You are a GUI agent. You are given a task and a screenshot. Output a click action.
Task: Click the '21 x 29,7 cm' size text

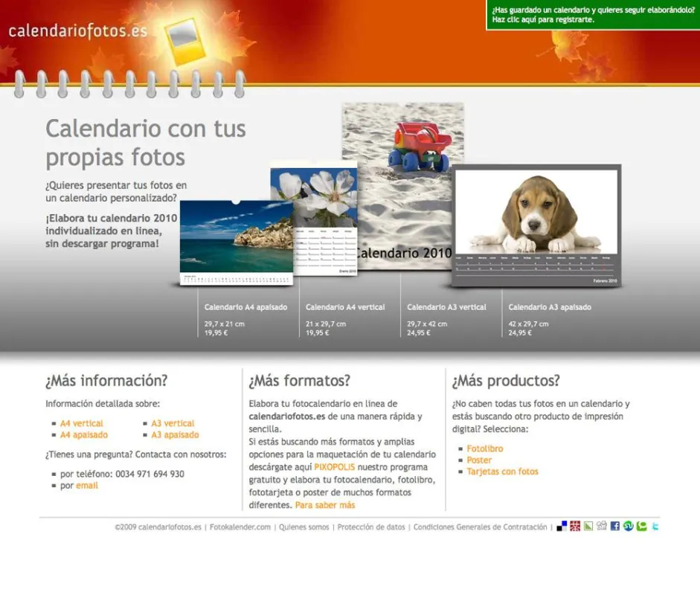click(x=326, y=324)
